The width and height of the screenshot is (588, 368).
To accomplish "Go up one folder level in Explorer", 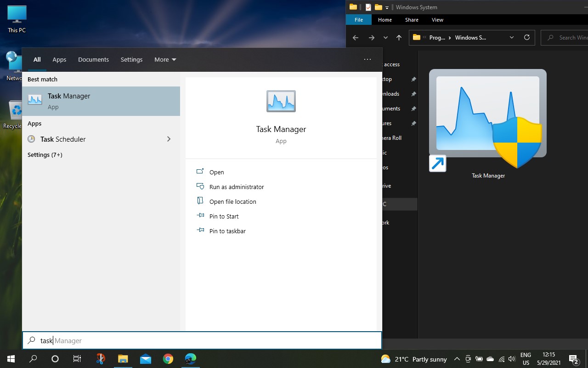I will pyautogui.click(x=399, y=38).
